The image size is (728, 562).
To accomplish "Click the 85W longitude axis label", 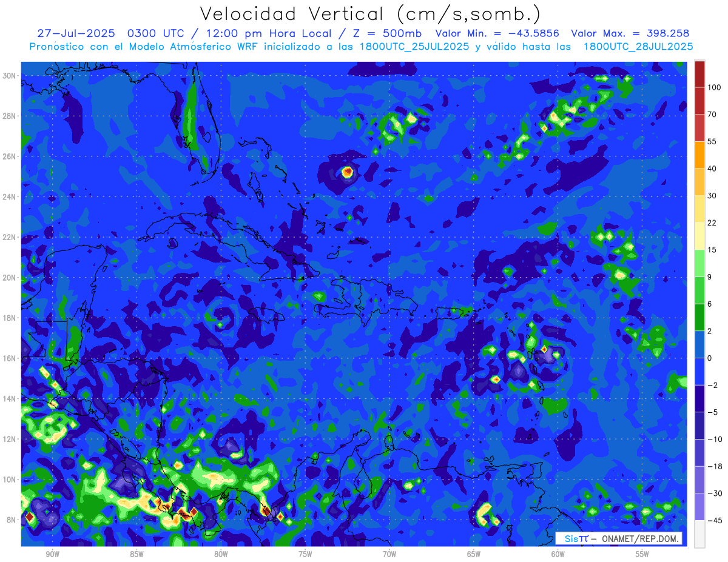I will click(x=136, y=554).
